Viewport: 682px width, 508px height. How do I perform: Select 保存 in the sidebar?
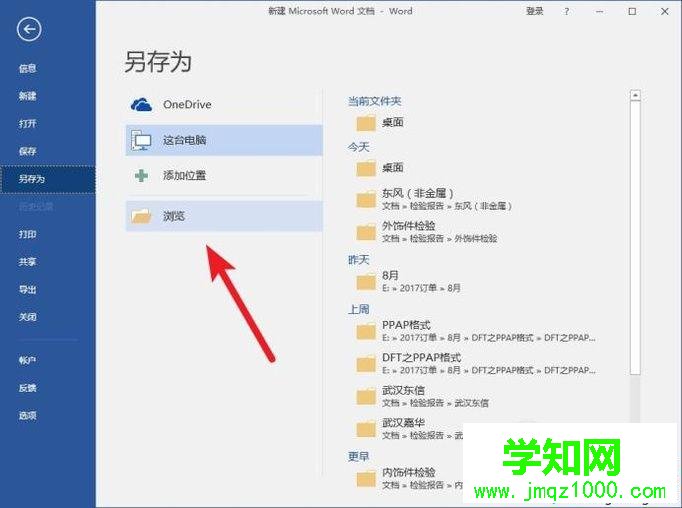[x=27, y=151]
